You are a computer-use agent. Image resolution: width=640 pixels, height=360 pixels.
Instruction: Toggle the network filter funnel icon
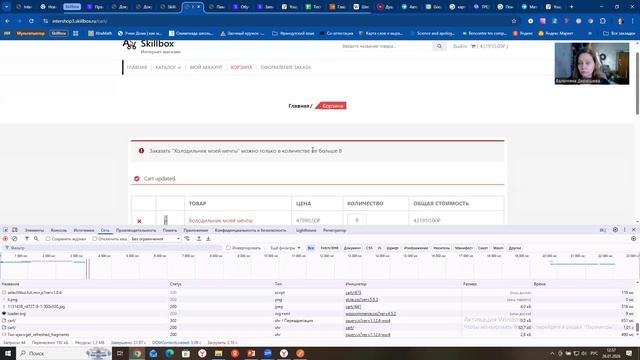pyautogui.click(x=27, y=239)
